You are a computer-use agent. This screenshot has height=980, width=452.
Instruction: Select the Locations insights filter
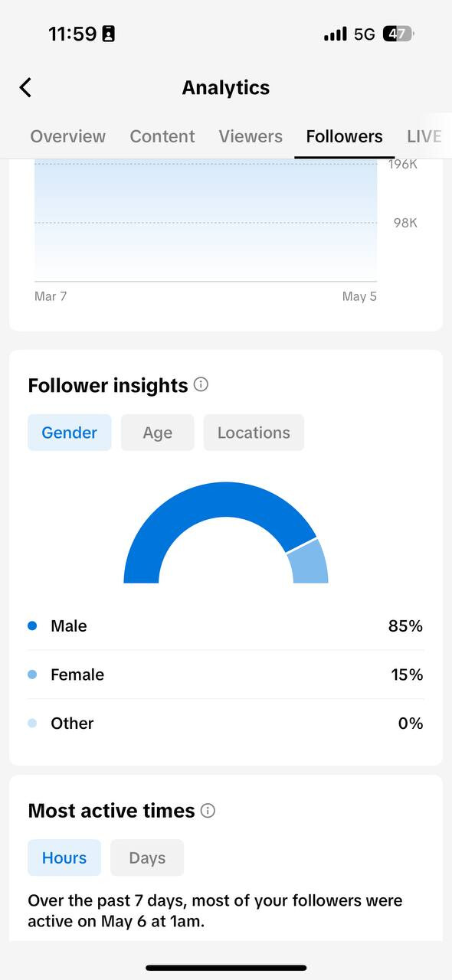click(x=254, y=433)
